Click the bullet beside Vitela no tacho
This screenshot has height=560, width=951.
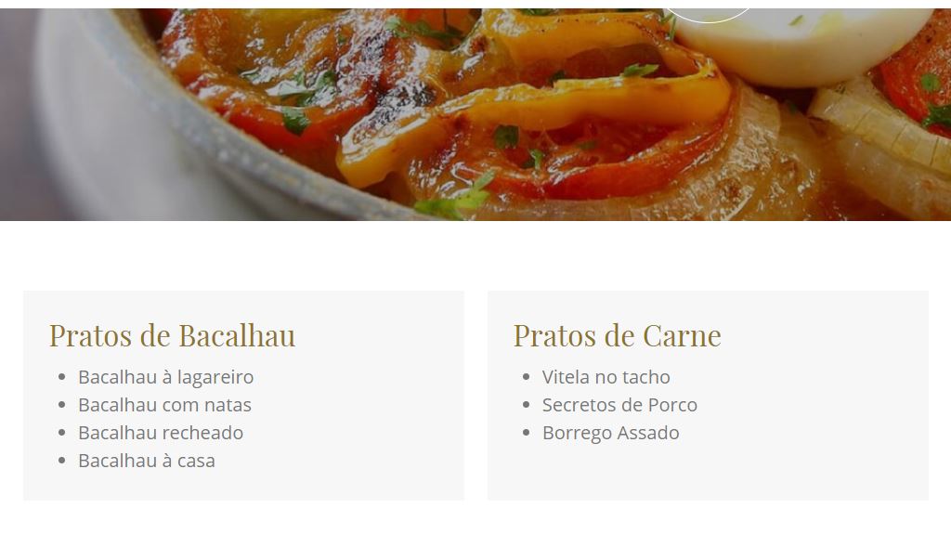click(526, 377)
